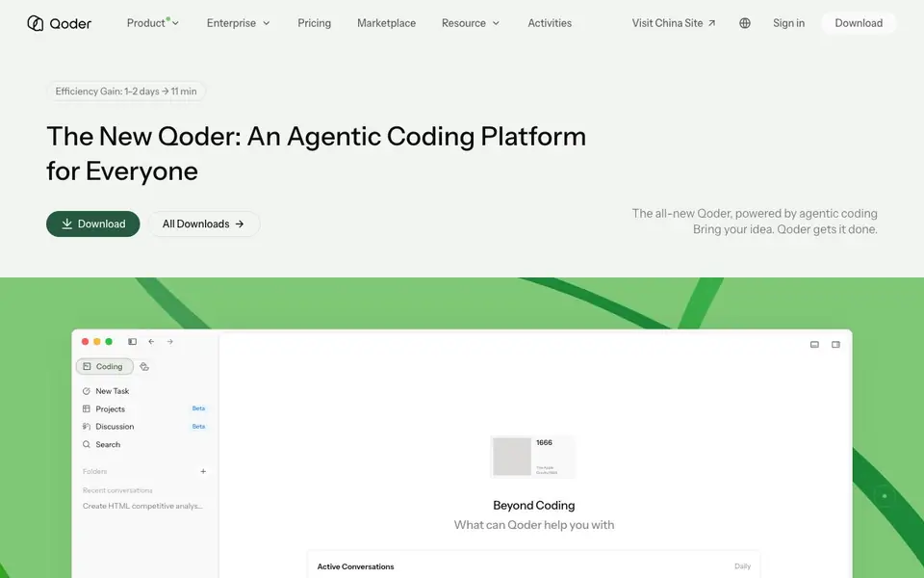
Task: Open the 'Create HTML competitive analys...' conversation
Action: (142, 506)
